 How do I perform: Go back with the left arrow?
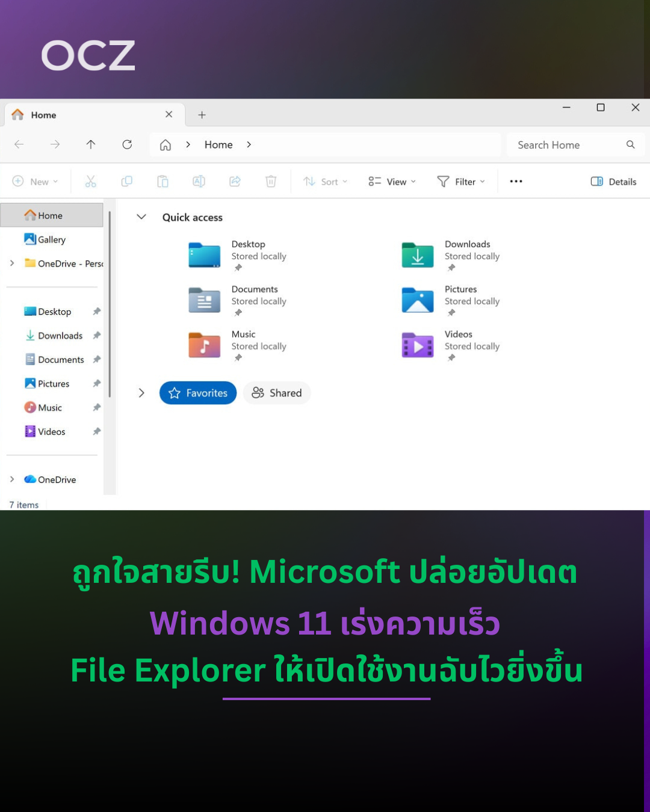coord(19,144)
